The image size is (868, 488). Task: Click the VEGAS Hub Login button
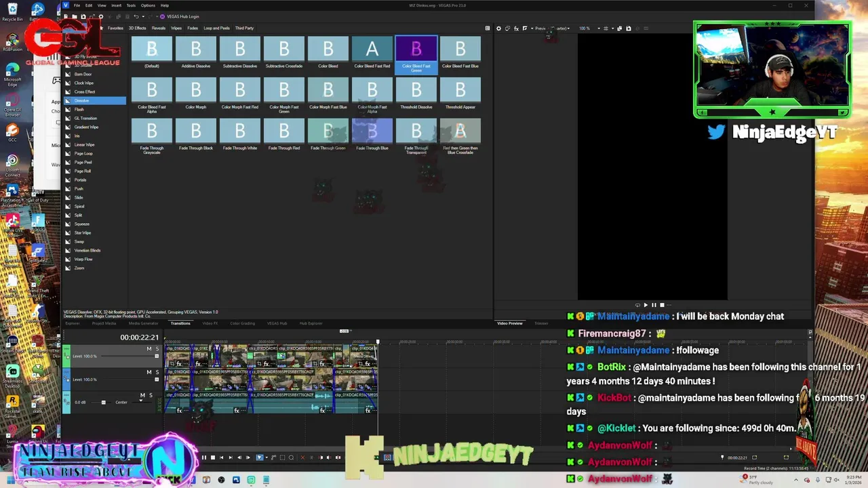coord(180,16)
